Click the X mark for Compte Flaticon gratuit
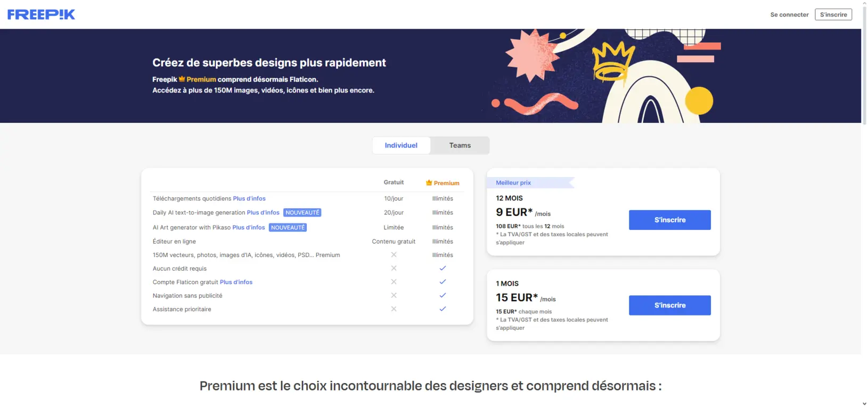The height and width of the screenshot is (407, 868). pyautogui.click(x=394, y=282)
